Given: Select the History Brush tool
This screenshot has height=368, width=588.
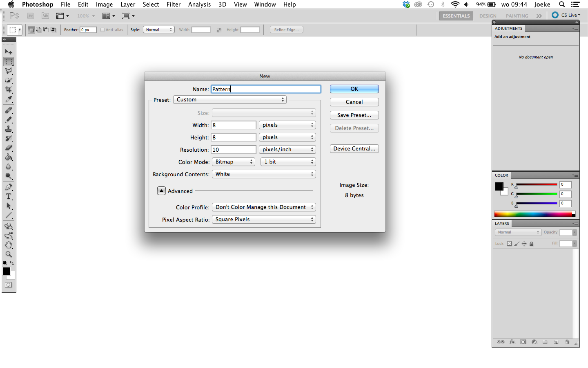Looking at the screenshot, I should click(9, 138).
